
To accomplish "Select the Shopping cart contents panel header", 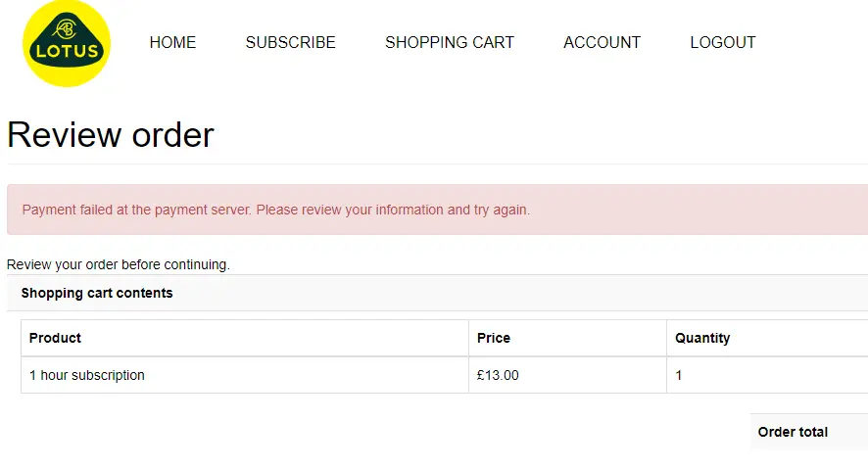I will pos(97,293).
